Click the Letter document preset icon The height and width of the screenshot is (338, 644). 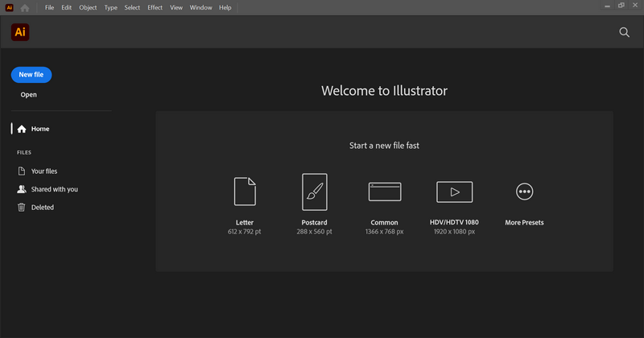tap(245, 192)
